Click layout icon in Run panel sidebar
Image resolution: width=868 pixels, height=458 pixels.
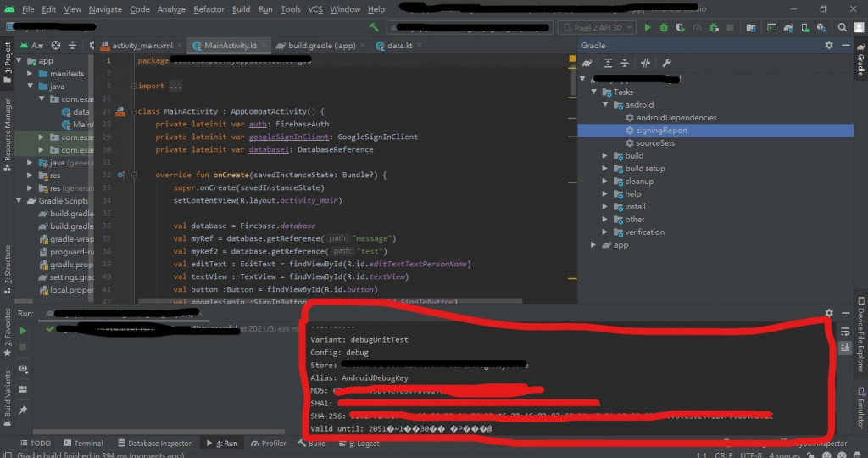coord(23,389)
